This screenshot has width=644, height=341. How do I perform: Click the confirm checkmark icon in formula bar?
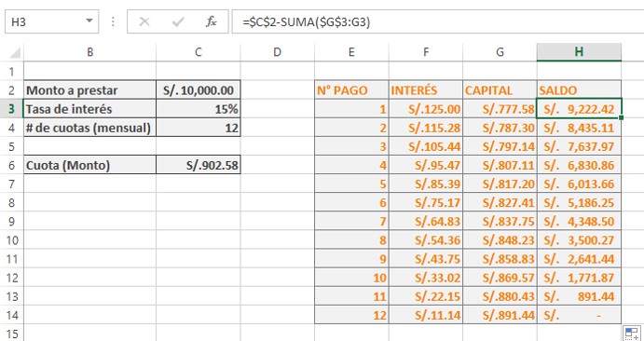coord(178,21)
